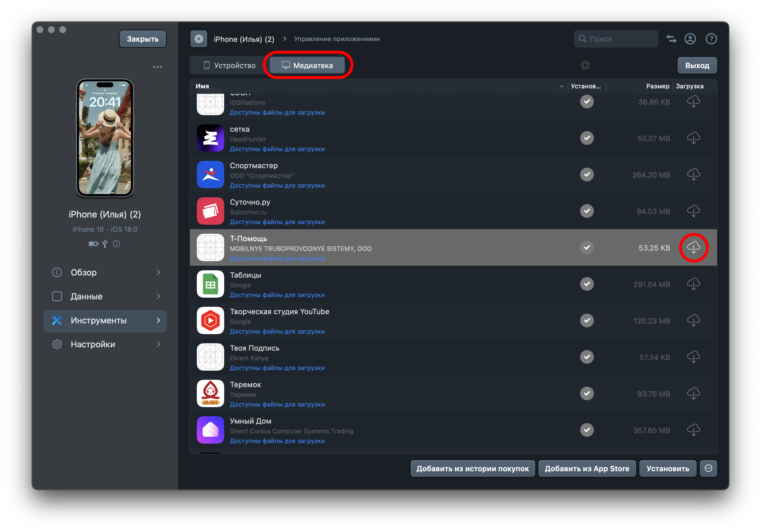Click the USB connection icon under iPhone name
The image size is (761, 532).
tap(105, 244)
